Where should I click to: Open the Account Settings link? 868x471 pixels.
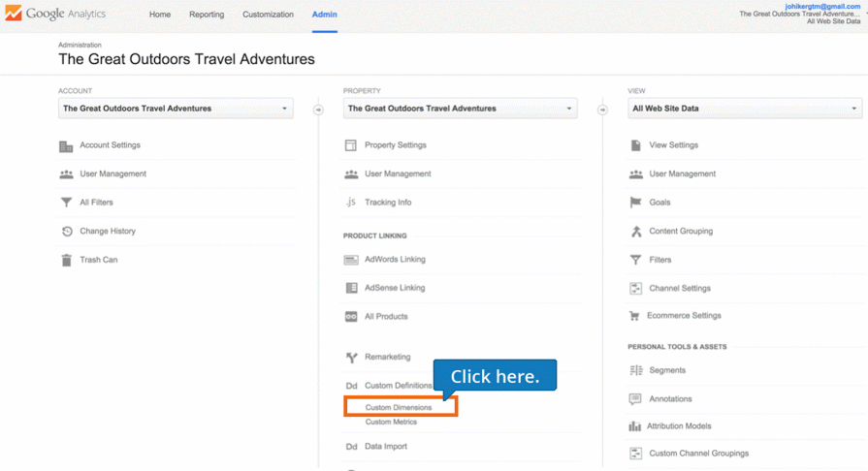pyautogui.click(x=111, y=145)
